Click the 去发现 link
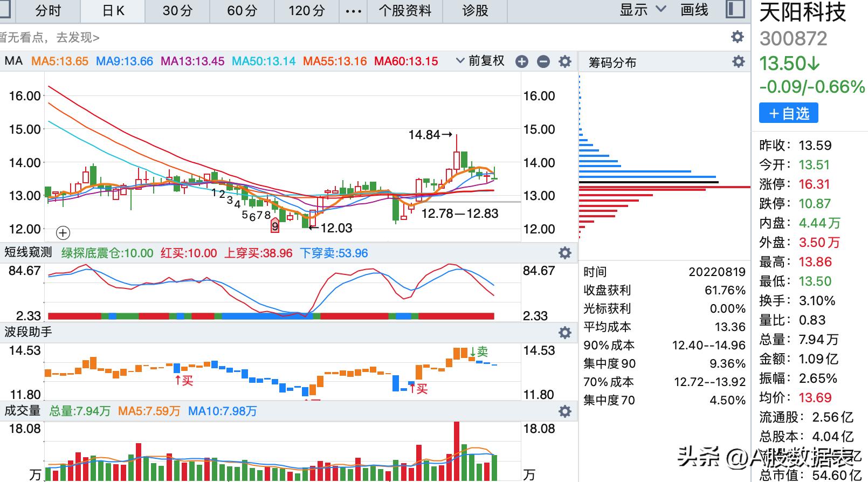 coord(78,37)
